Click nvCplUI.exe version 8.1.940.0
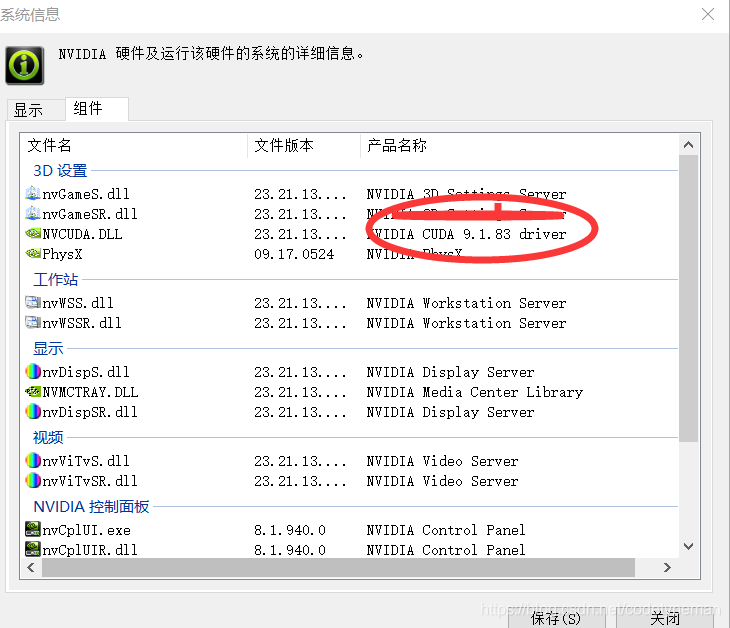This screenshot has height=628, width=730. point(290,530)
